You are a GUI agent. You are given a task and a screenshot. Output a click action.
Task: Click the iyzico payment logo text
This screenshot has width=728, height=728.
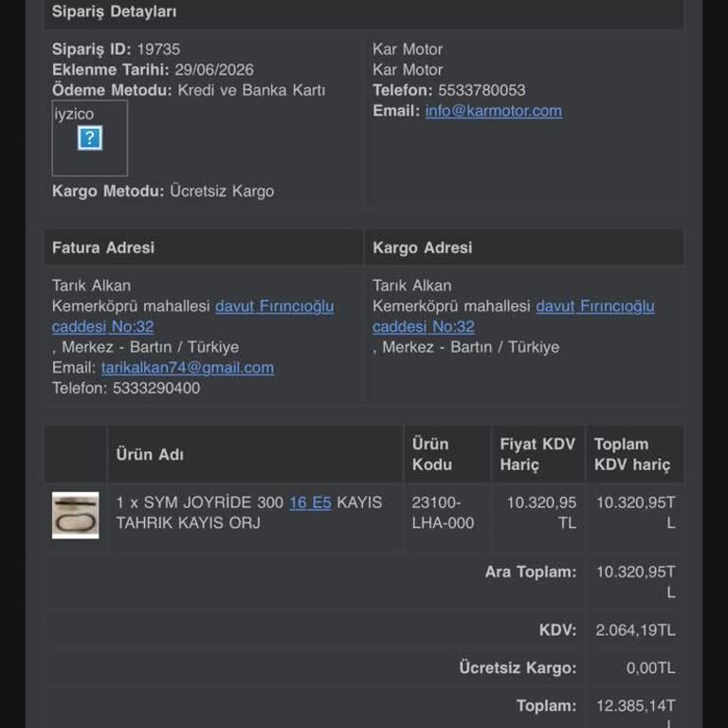[x=74, y=114]
